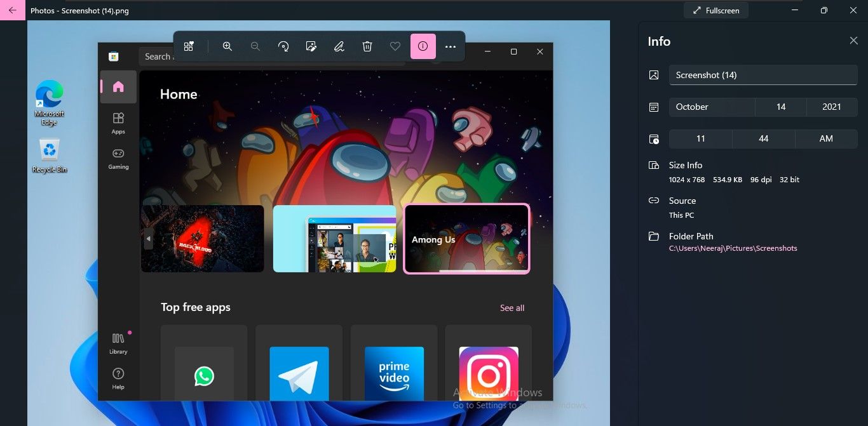Change the AM period field
Image resolution: width=868 pixels, height=426 pixels.
point(826,138)
